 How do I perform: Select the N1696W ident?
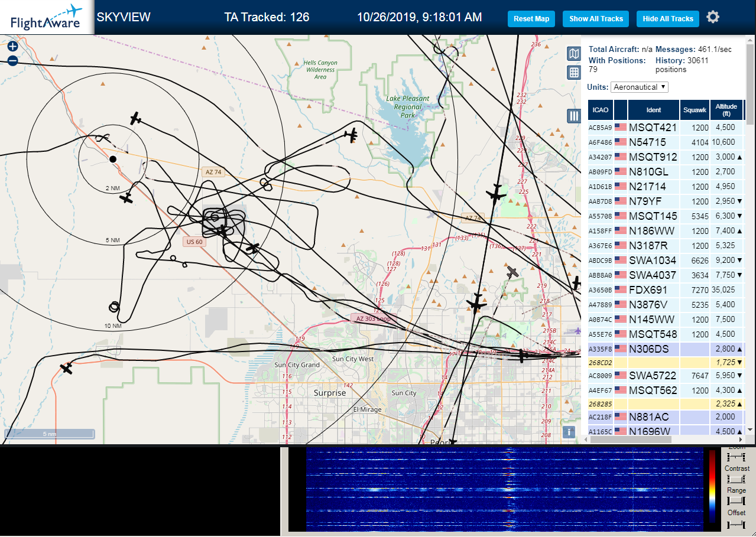(650, 431)
